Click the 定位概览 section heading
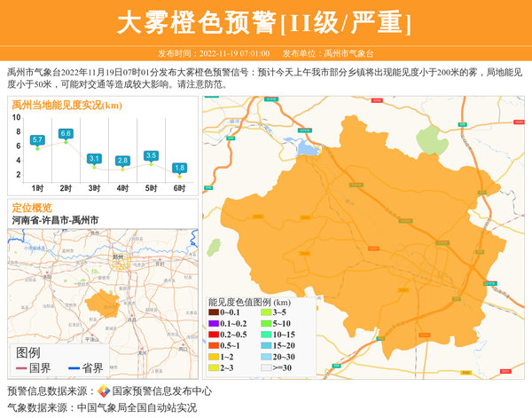This screenshot has width=532, height=418. [32, 208]
